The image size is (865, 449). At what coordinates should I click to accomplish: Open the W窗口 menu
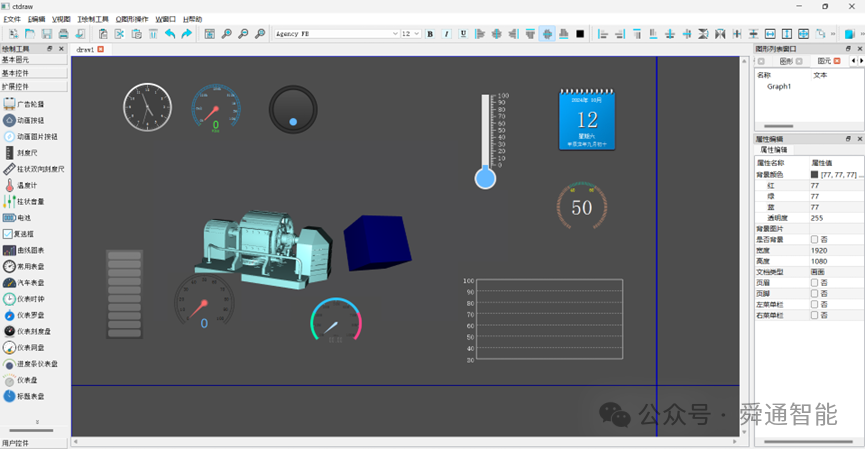coord(165,19)
